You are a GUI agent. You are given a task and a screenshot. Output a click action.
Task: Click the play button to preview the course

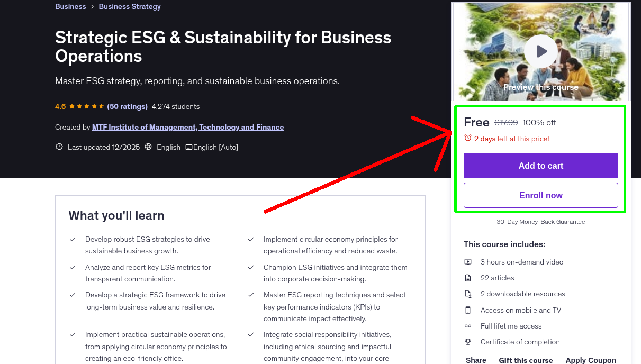(540, 51)
